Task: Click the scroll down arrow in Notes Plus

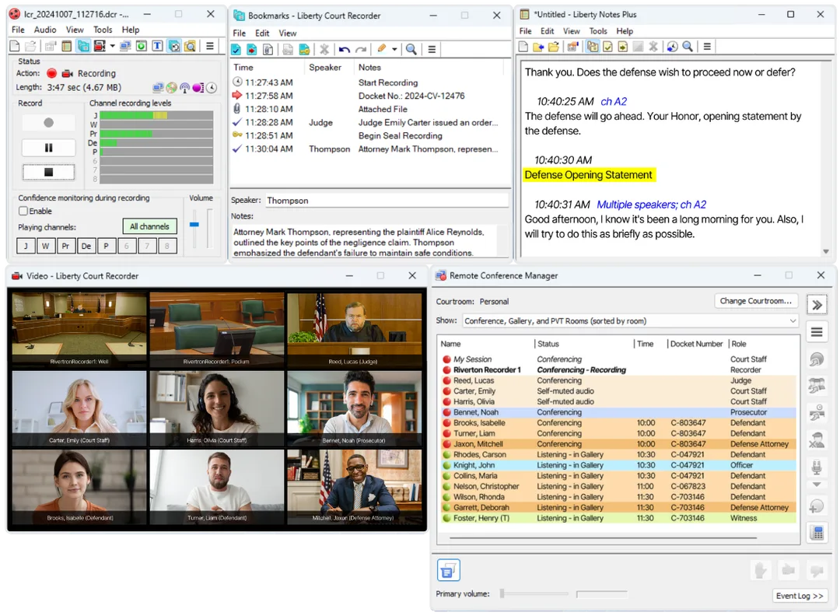Action: (x=826, y=251)
